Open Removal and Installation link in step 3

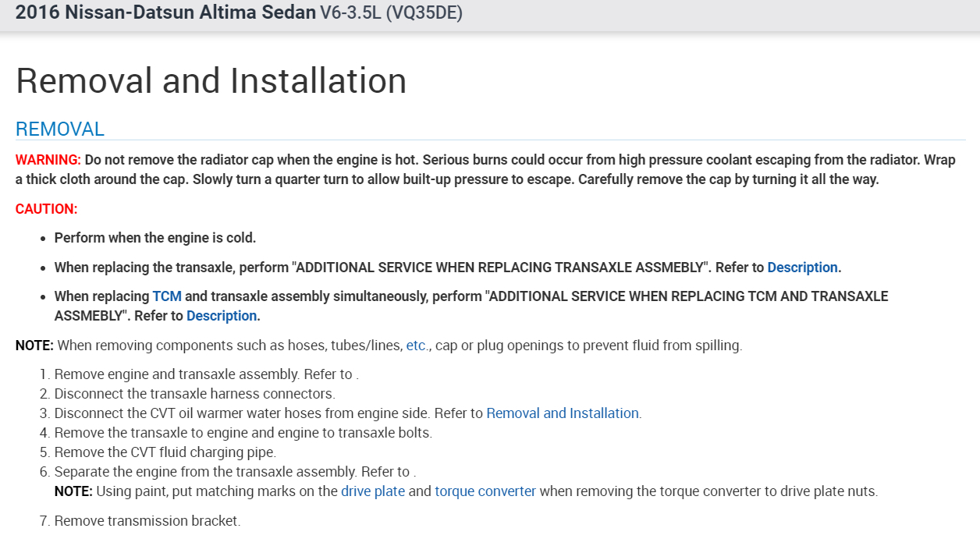tap(562, 413)
